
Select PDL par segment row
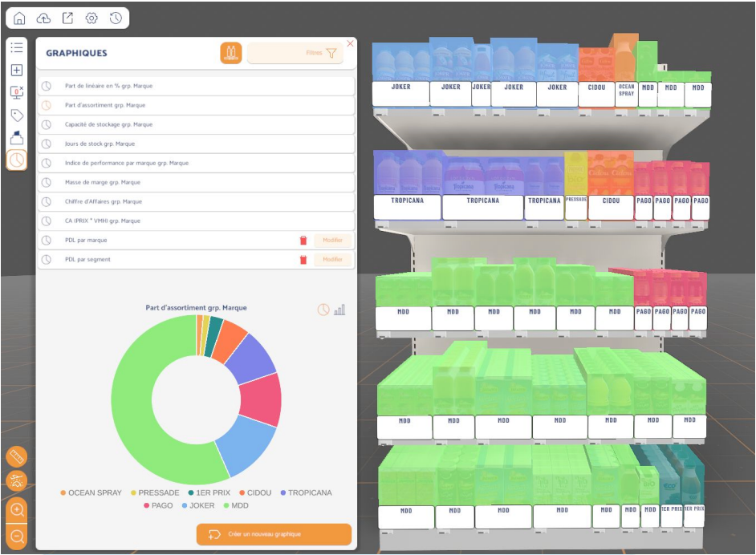(197, 259)
